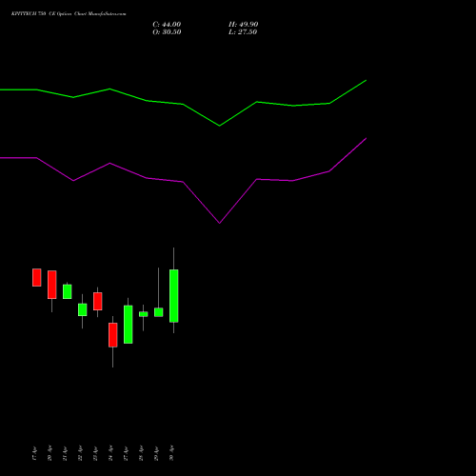Click the '28 Apr' date axis label
Screen dimensions: 476x476
[141, 453]
